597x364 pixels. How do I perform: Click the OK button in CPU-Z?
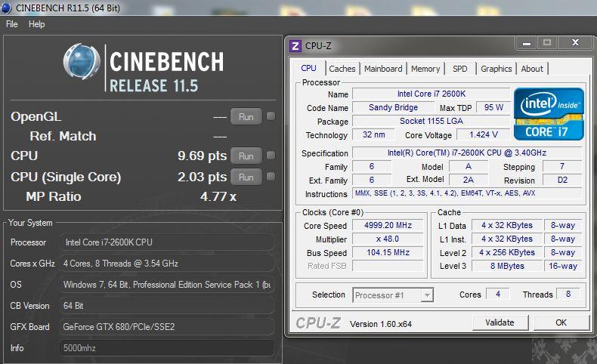click(561, 322)
